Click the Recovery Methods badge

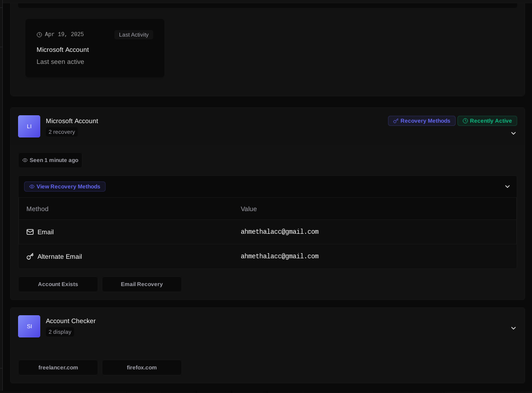tap(422, 121)
